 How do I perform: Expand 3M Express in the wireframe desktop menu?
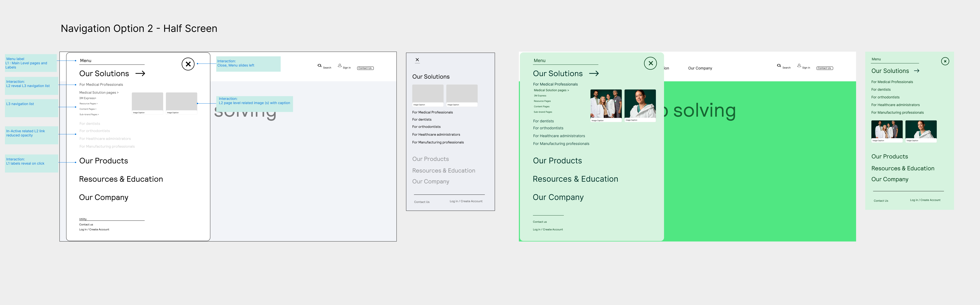coord(88,98)
